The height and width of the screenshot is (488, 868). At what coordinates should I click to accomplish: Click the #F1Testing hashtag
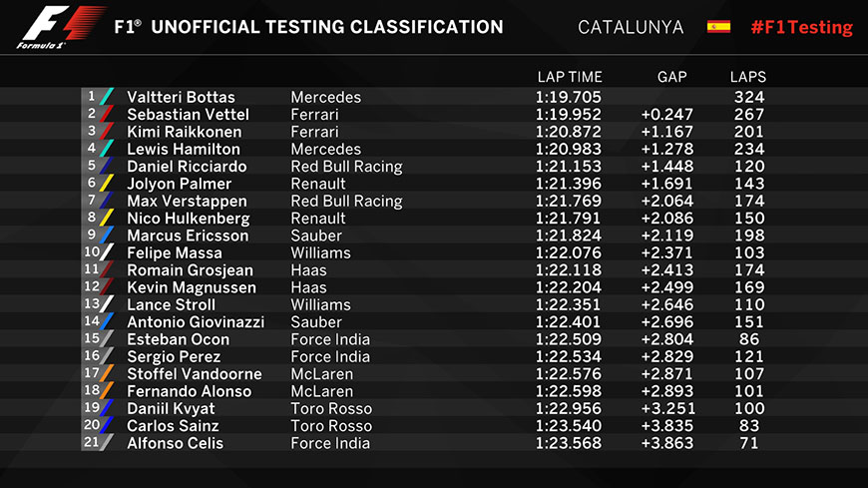[x=802, y=28]
